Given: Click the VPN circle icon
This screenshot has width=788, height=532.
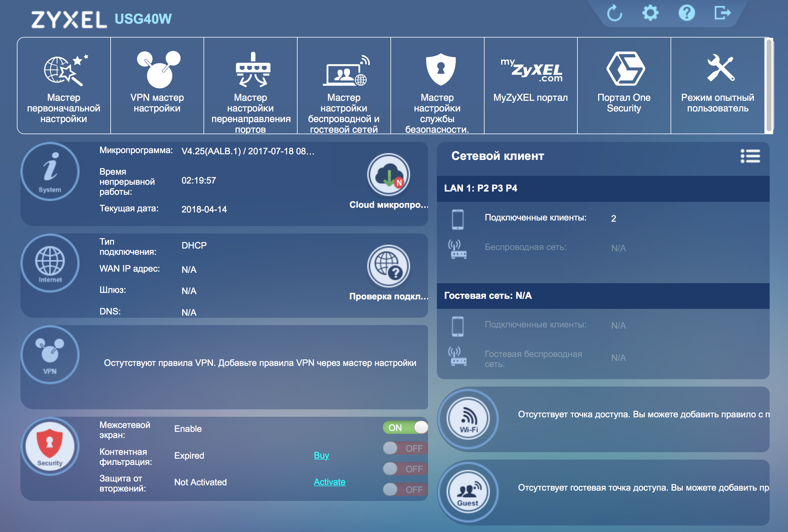Looking at the screenshot, I should click(x=50, y=355).
